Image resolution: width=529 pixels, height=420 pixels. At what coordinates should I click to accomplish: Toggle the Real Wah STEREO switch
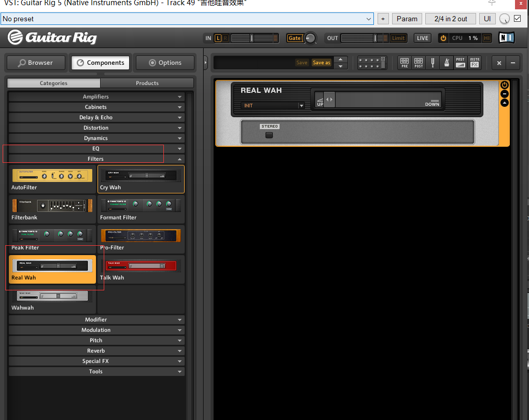269,135
